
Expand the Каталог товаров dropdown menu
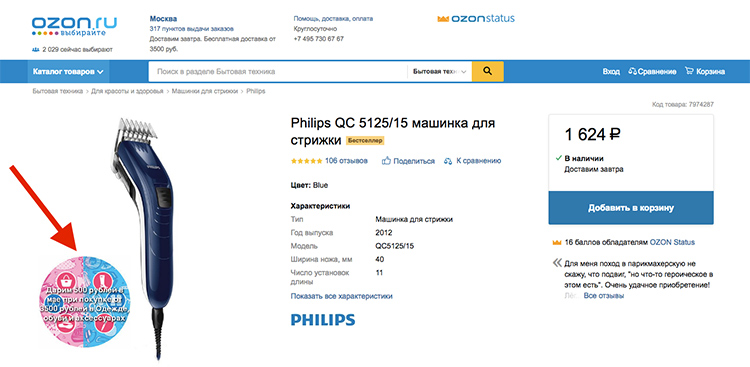pyautogui.click(x=68, y=72)
